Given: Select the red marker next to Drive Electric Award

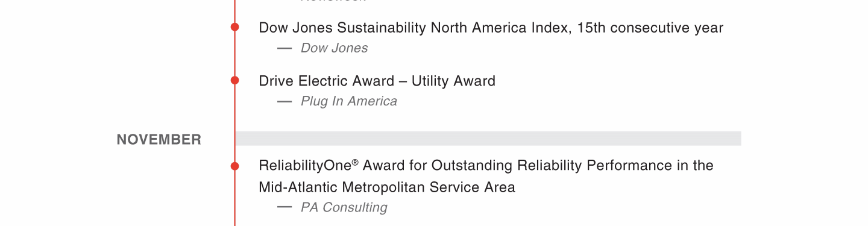Looking at the screenshot, I should point(234,80).
